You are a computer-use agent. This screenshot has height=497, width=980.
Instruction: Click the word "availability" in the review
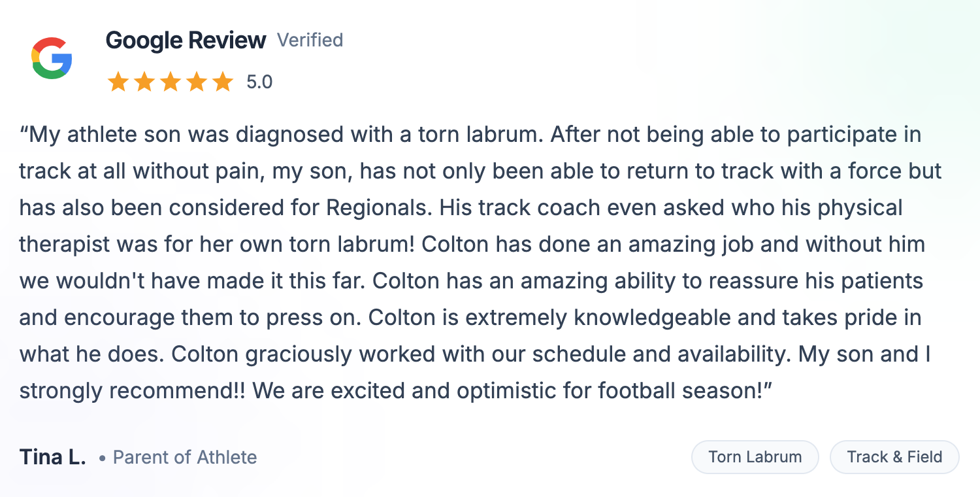(713, 354)
